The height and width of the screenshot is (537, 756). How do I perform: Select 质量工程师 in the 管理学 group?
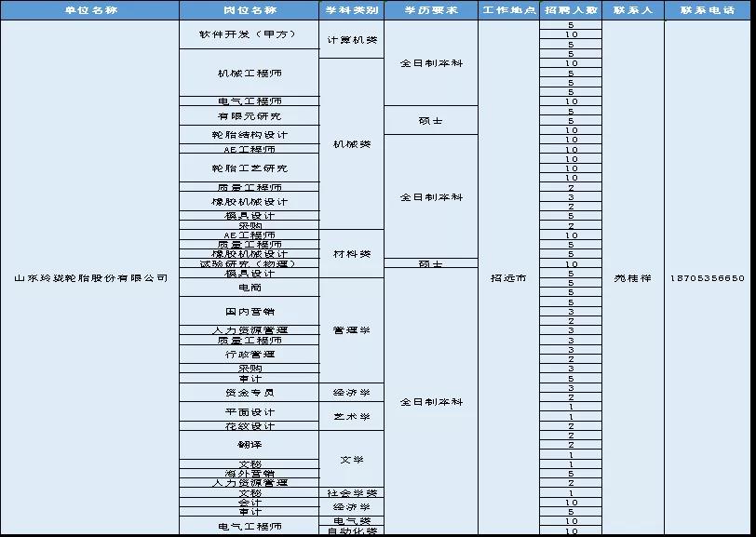point(250,340)
